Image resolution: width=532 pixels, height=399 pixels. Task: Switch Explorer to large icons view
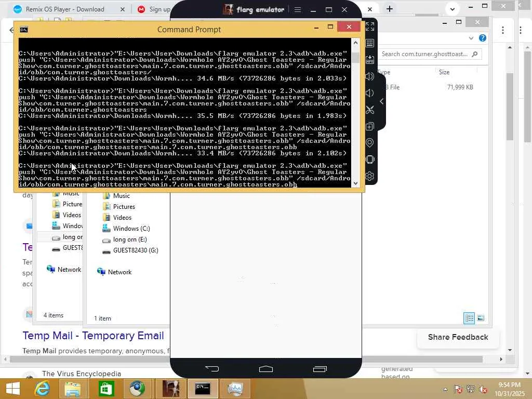[x=481, y=318]
